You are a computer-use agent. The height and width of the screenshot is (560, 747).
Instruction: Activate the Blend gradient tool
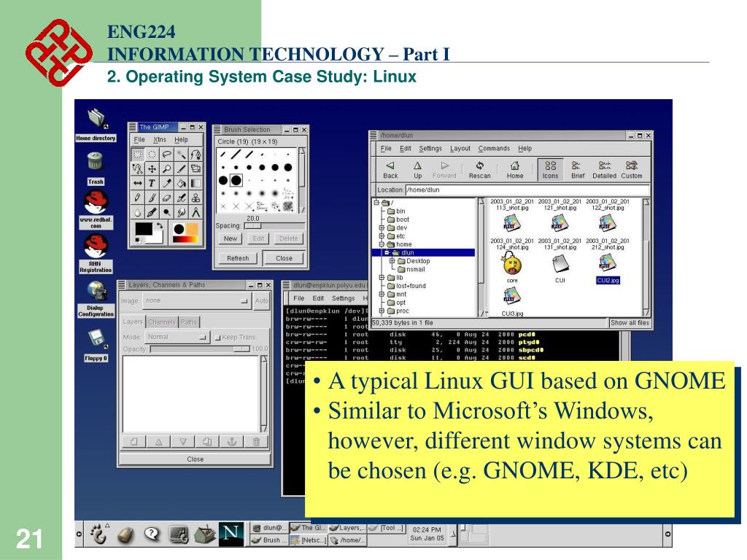(x=196, y=183)
